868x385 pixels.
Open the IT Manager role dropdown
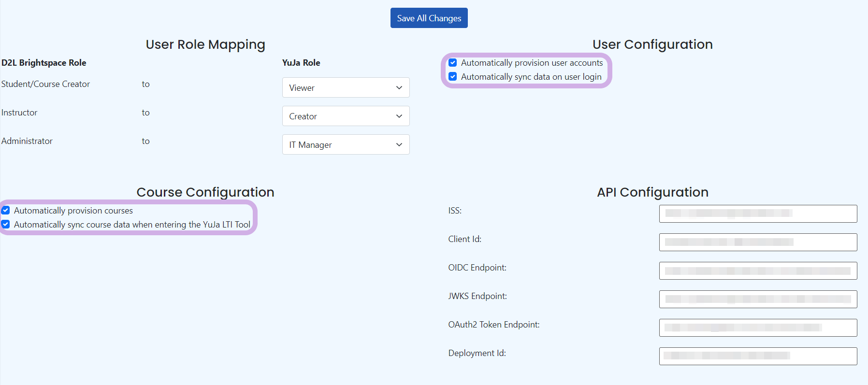(346, 144)
